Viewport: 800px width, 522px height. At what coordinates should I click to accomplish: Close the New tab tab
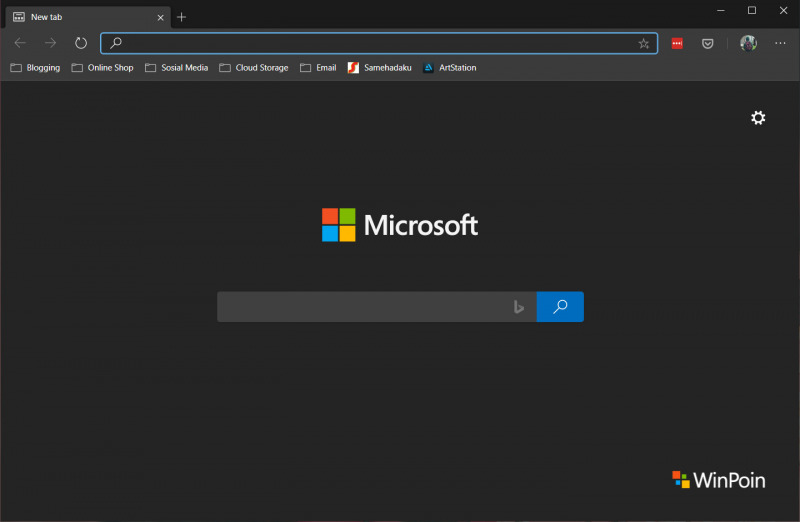pyautogui.click(x=160, y=17)
